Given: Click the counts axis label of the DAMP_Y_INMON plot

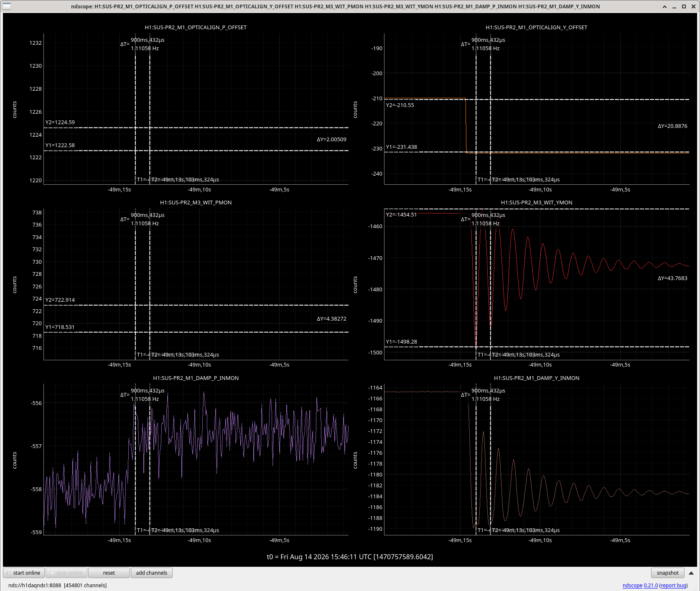Looking at the screenshot, I should coord(355,460).
